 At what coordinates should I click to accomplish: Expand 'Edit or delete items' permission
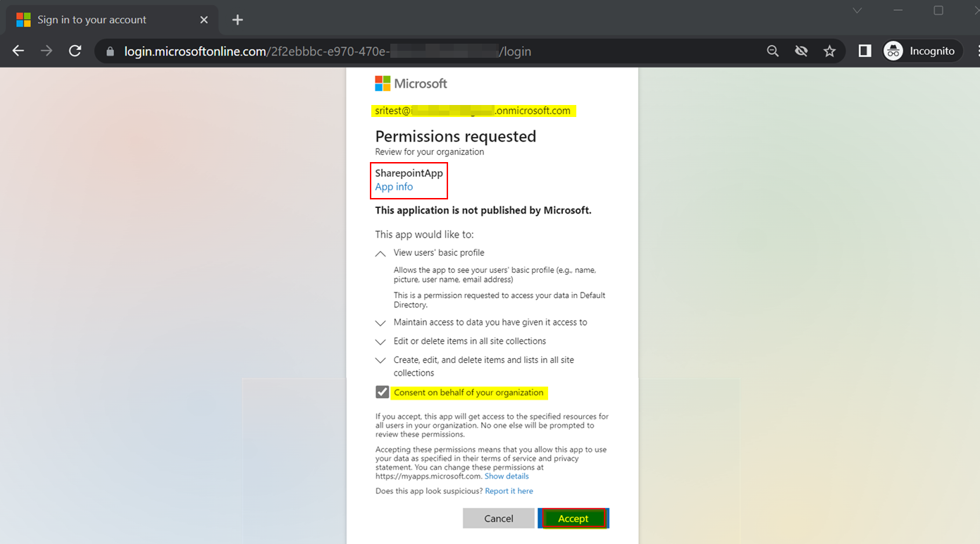point(380,342)
